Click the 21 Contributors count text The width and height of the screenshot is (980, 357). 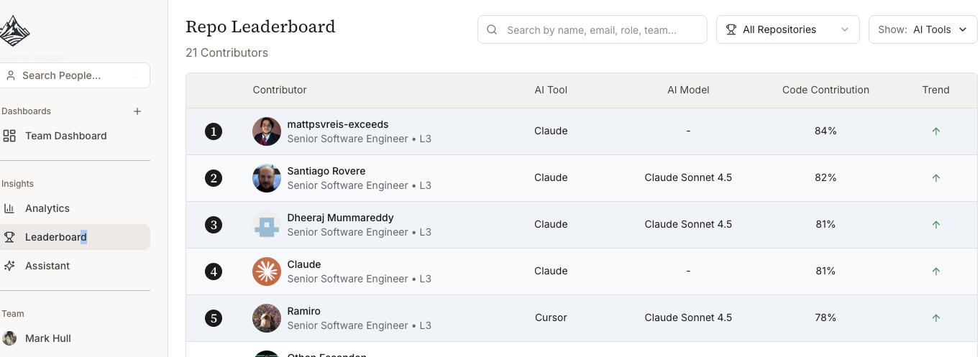(226, 52)
